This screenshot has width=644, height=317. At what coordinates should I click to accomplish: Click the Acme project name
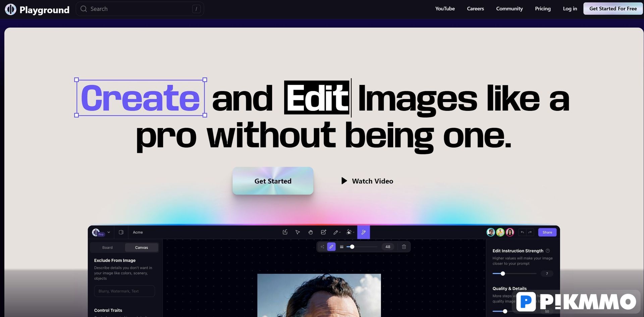click(138, 232)
